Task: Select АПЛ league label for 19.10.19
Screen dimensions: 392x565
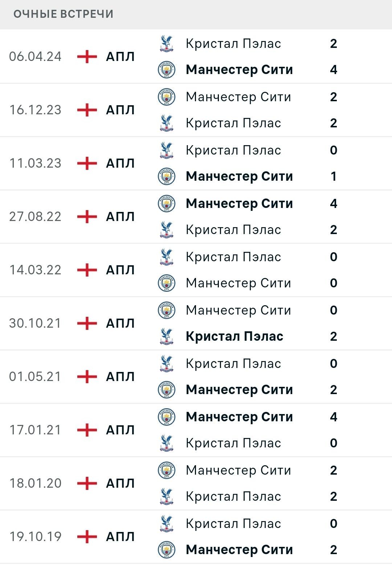Action: pos(120,537)
